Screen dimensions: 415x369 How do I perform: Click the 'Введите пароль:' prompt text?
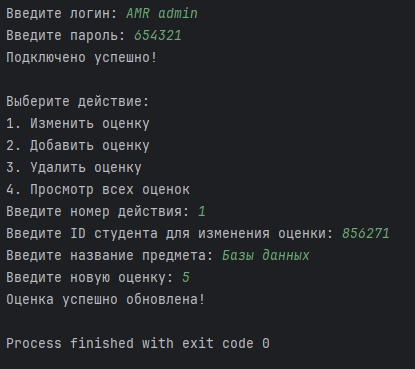[x=66, y=35]
